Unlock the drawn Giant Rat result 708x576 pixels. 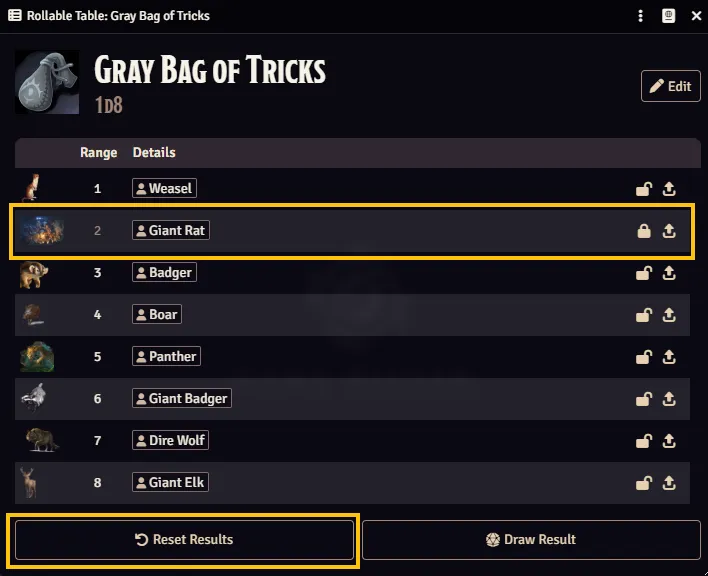644,231
